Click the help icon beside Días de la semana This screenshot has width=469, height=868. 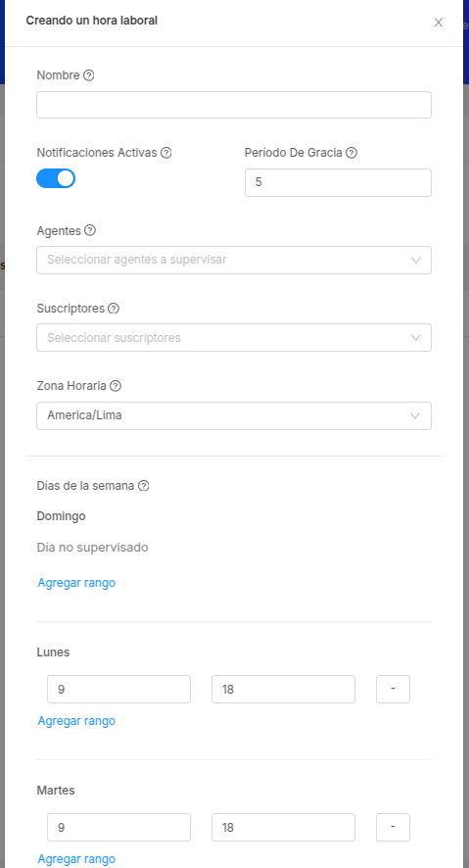pyautogui.click(x=144, y=486)
